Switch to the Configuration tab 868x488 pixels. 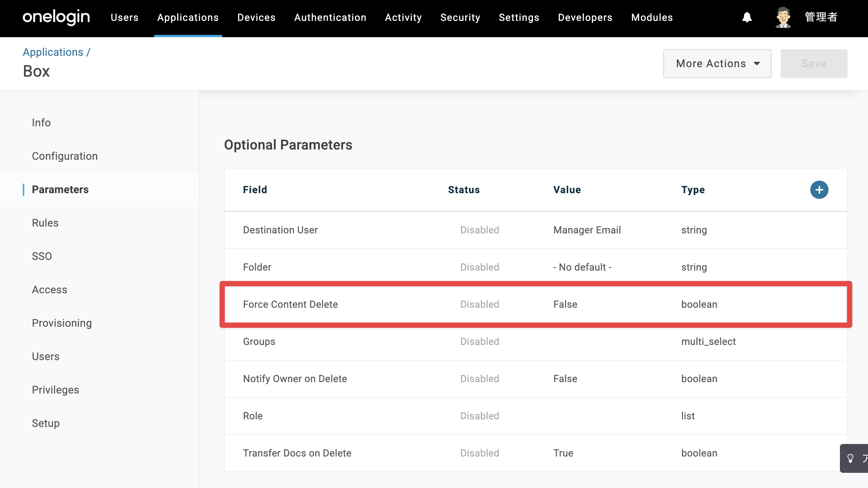(65, 156)
